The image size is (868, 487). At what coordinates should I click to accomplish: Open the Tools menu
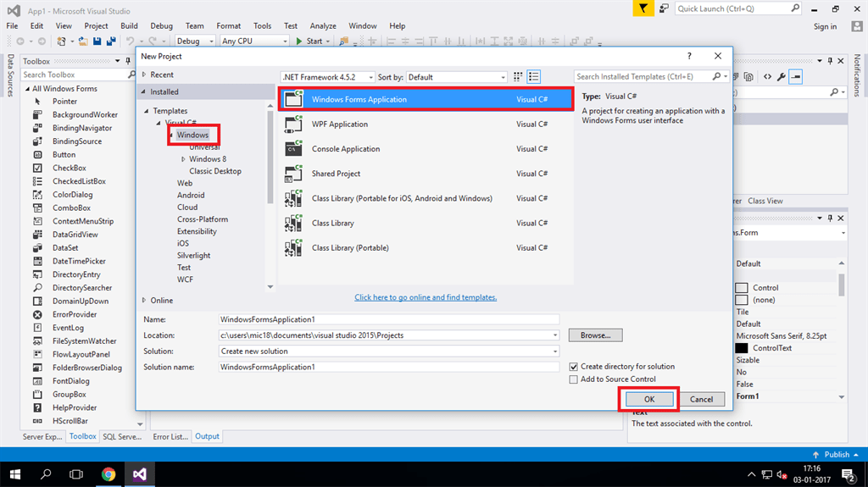pos(263,26)
